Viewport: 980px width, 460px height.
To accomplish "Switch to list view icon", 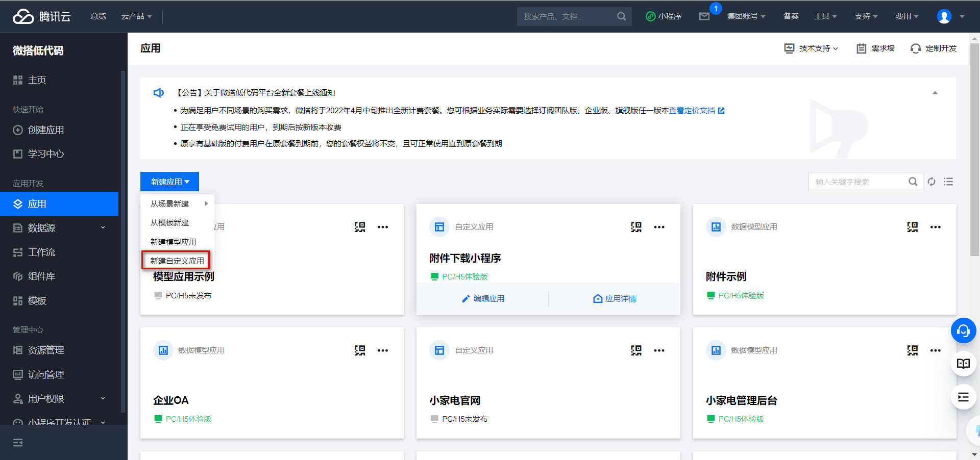I will pyautogui.click(x=948, y=182).
